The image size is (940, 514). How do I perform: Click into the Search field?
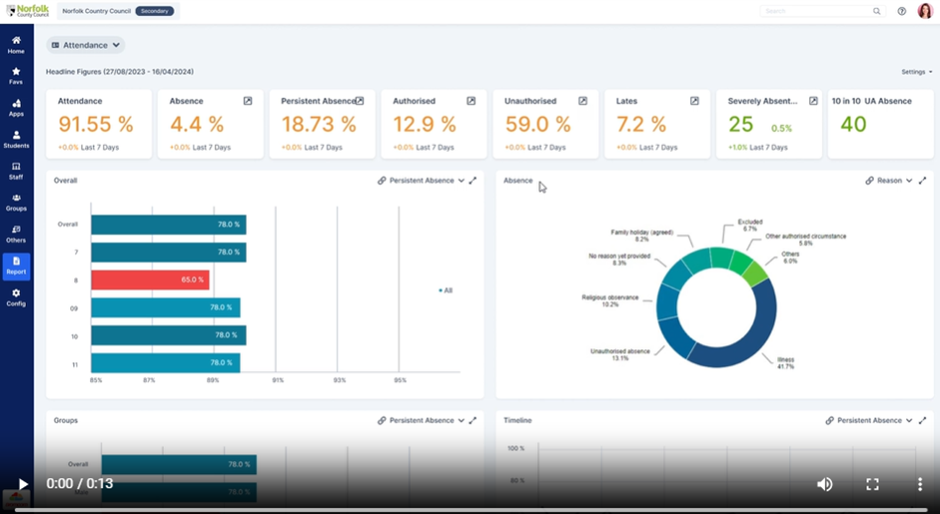(815, 11)
